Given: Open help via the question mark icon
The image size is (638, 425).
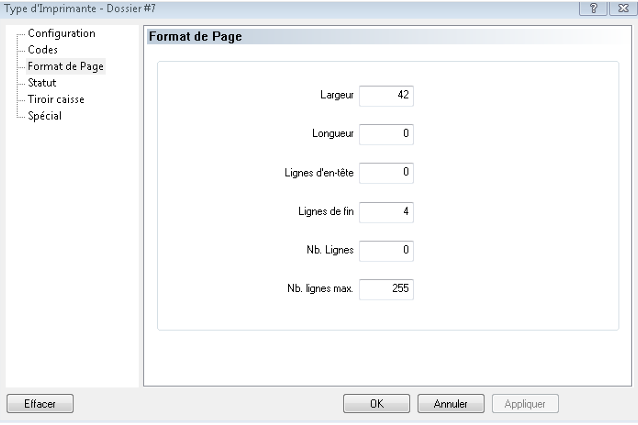Looking at the screenshot, I should click(x=593, y=8).
